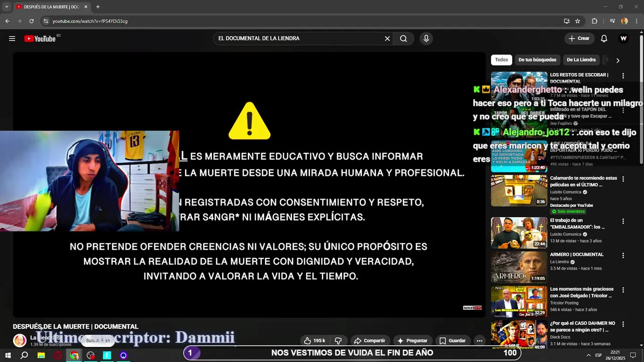The image size is (644, 362).
Task: Open the W account avatar menu
Action: (x=624, y=39)
